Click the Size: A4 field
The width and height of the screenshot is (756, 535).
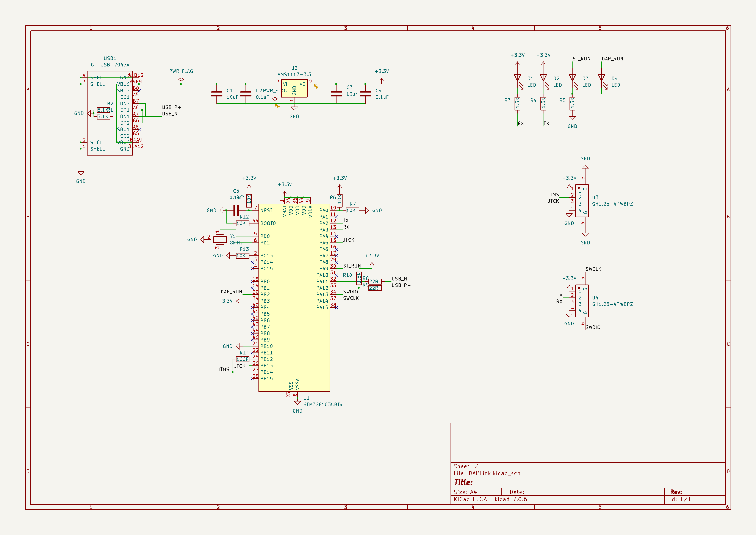tap(465, 492)
